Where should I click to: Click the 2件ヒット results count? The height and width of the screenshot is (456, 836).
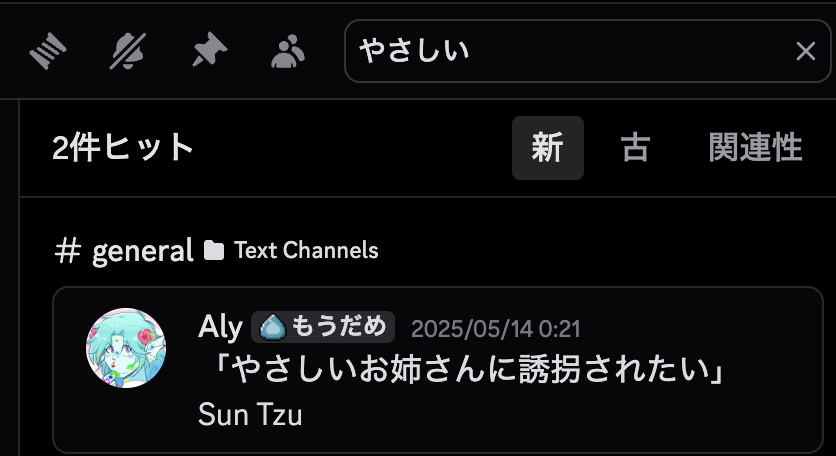click(123, 148)
